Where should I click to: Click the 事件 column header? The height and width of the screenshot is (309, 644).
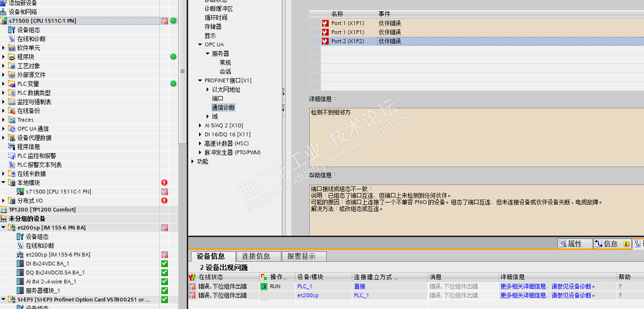click(384, 14)
